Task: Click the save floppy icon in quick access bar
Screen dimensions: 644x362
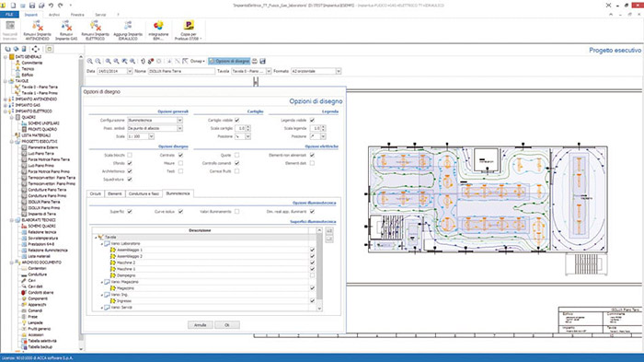Action: coord(32,6)
